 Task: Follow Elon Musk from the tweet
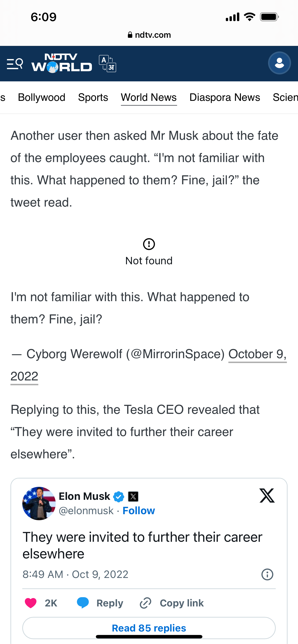pos(139,510)
